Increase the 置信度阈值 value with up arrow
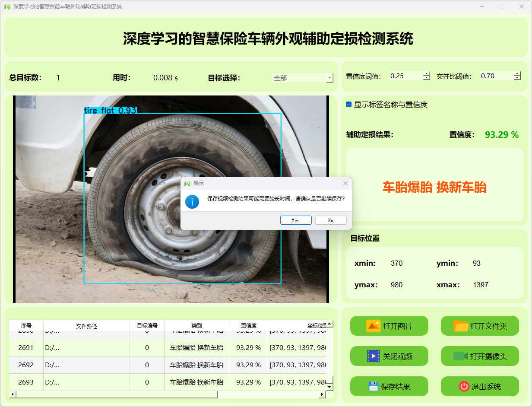Image resolution: width=532 pixels, height=407 pixels. click(x=427, y=74)
